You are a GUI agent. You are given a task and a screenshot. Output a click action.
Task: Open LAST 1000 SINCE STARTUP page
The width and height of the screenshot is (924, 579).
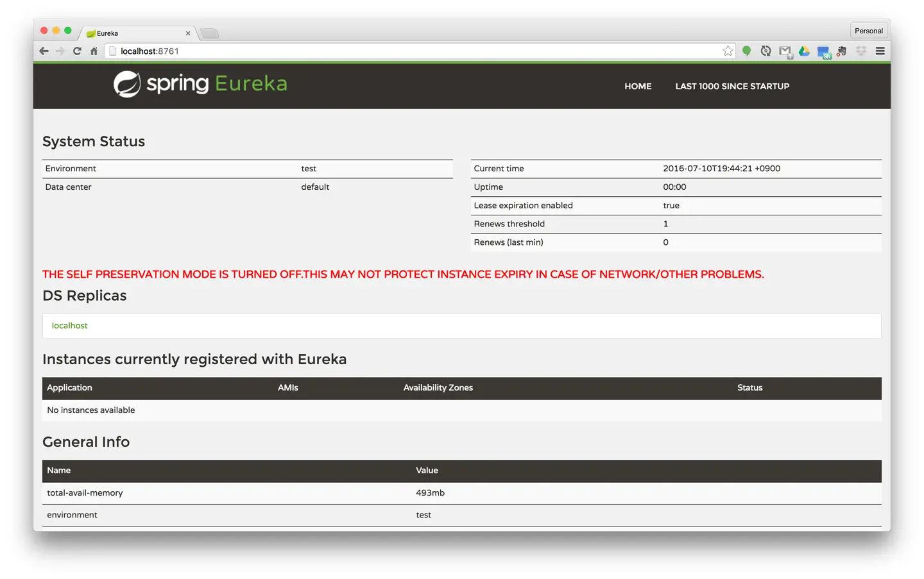tap(732, 87)
